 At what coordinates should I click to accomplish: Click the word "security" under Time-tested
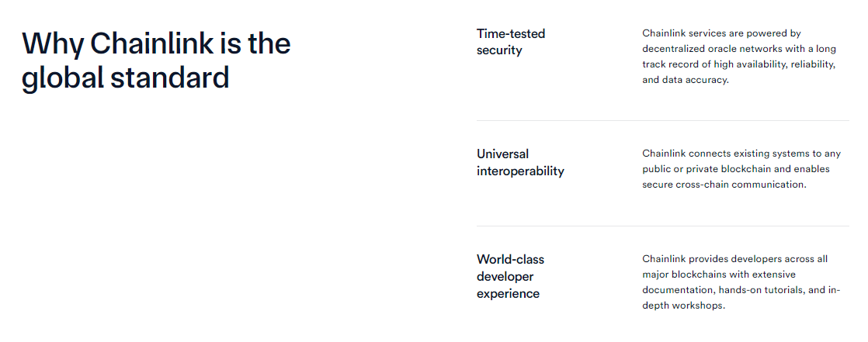click(499, 50)
